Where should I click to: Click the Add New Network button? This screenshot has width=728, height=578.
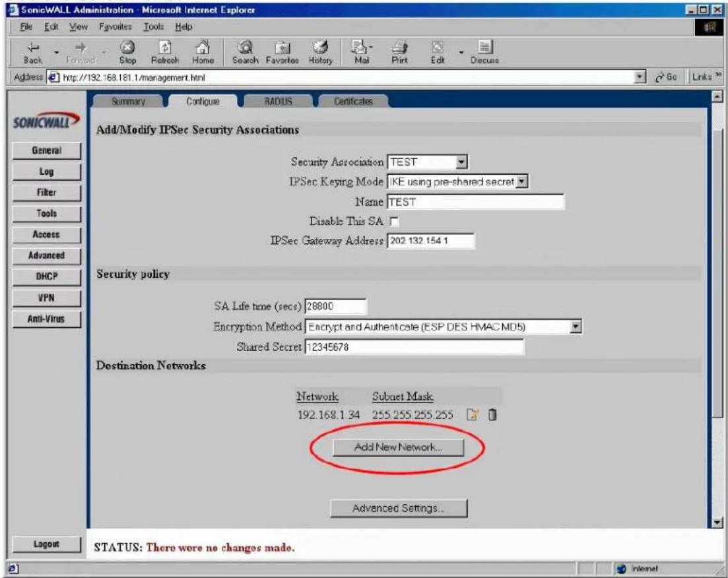(398, 447)
